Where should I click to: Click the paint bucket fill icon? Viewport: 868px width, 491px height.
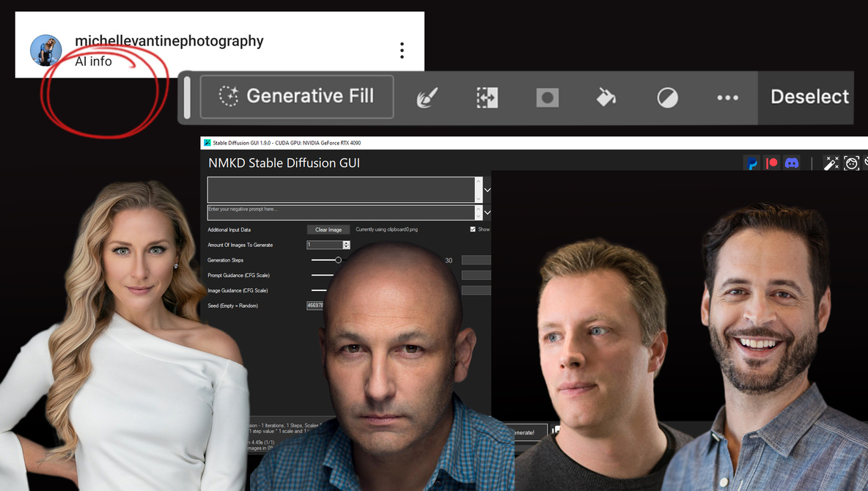pos(606,98)
